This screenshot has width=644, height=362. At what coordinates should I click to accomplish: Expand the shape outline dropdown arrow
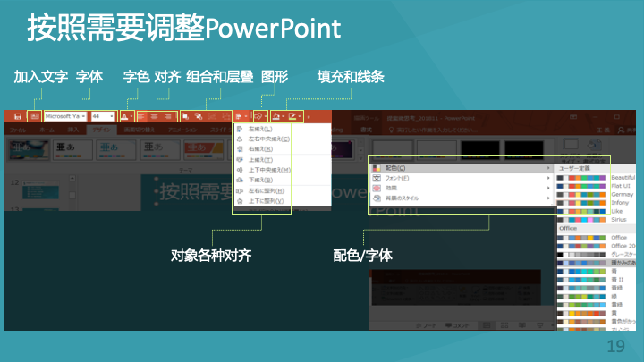tap(300, 116)
